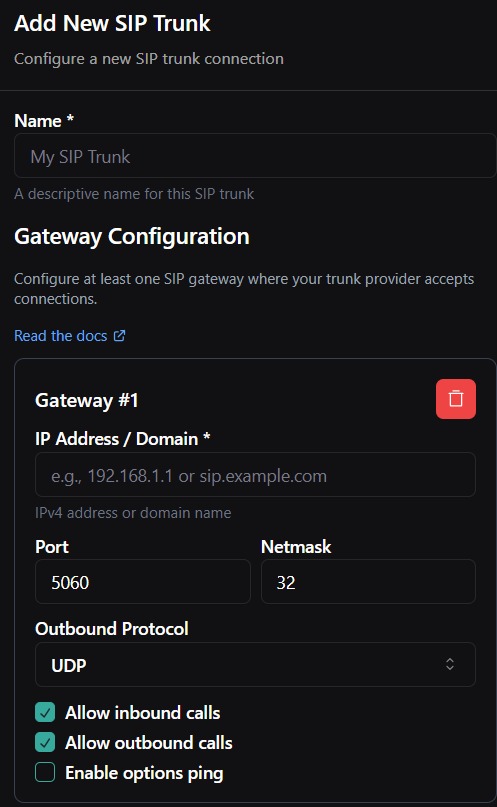Click the Netmask label

pos(296,547)
